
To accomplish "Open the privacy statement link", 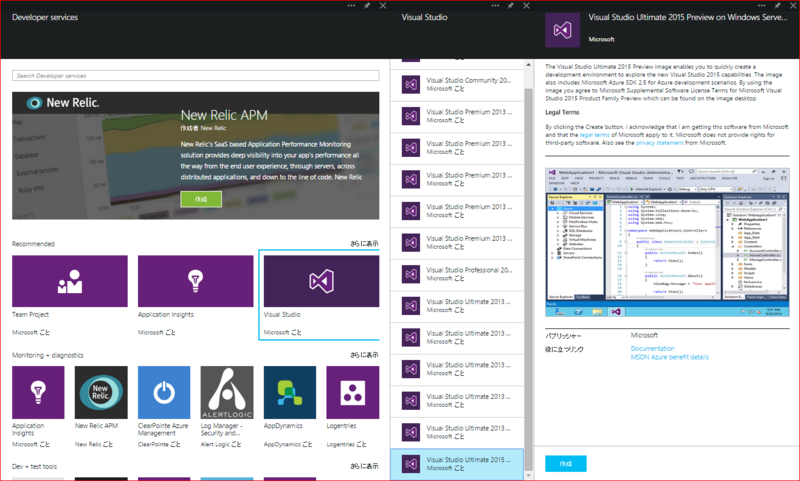I will pyautogui.click(x=659, y=143).
